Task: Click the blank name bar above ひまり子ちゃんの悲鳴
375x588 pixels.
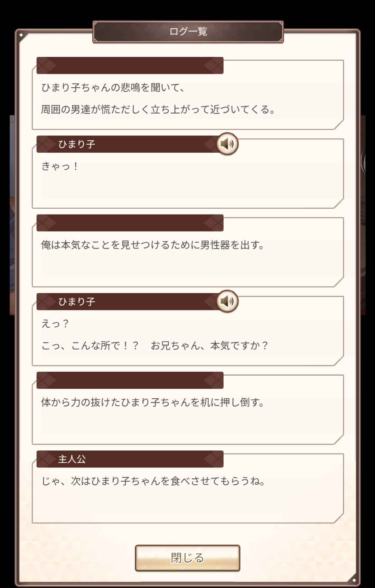Action: click(130, 66)
